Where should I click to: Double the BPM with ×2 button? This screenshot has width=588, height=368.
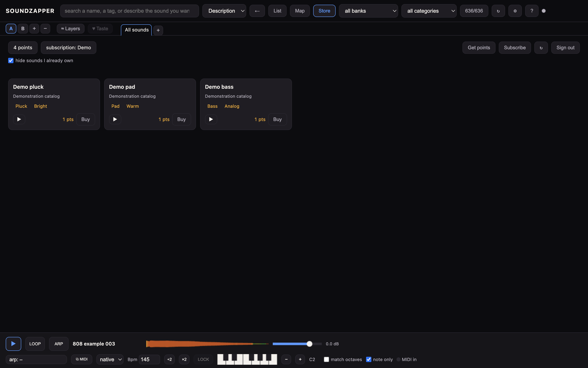(x=184, y=359)
